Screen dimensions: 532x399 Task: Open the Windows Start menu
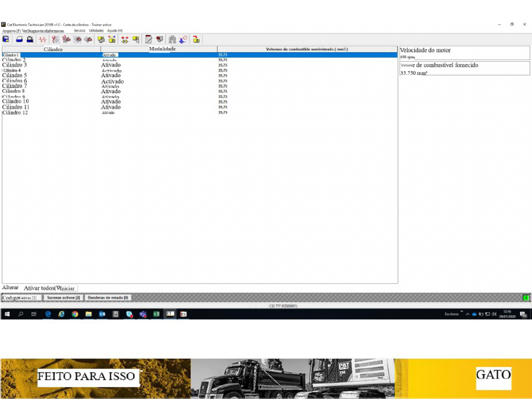7,314
